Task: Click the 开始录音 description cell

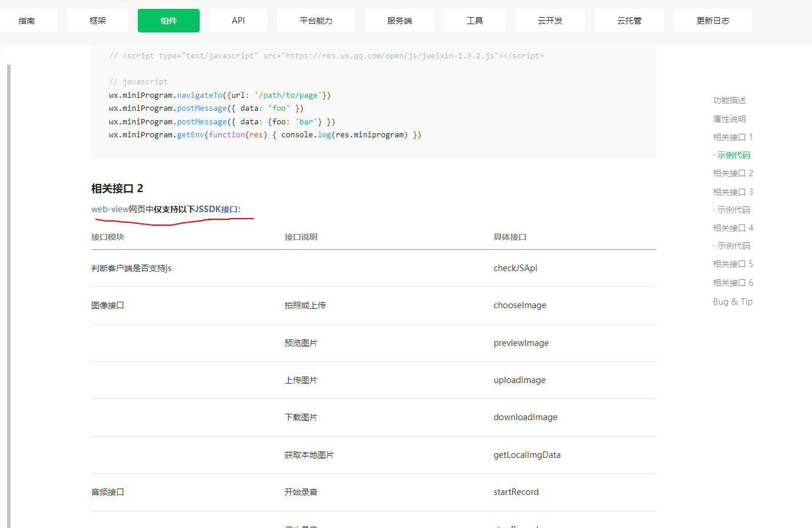Action: coord(301,492)
